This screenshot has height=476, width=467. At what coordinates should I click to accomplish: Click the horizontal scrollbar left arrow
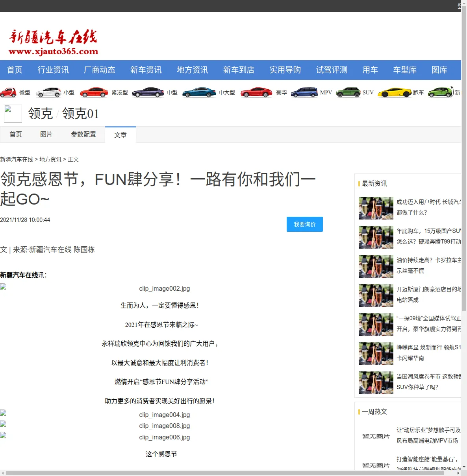click(3, 473)
